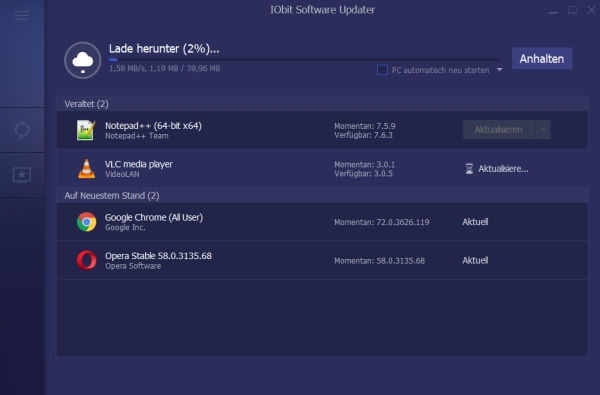Click 'Verfügbar: 3.0.5' for VLC
Screen dimensions: 600x395
tap(363, 174)
